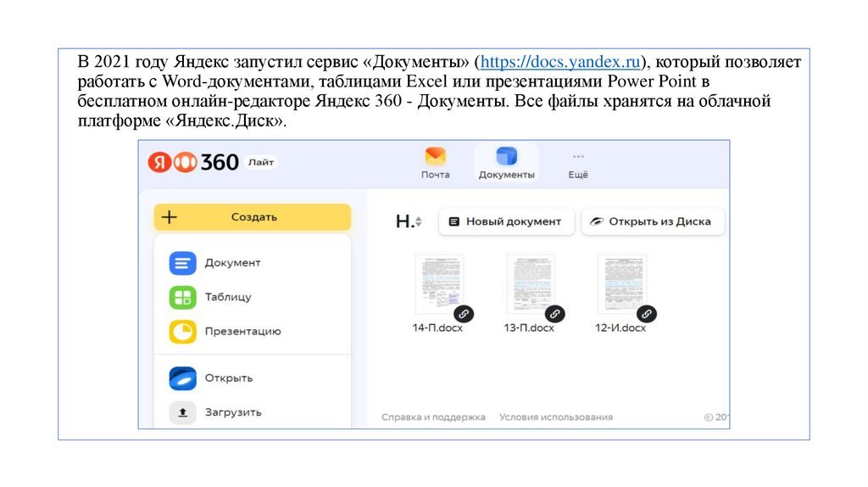Click the Новый документ button

[507, 221]
